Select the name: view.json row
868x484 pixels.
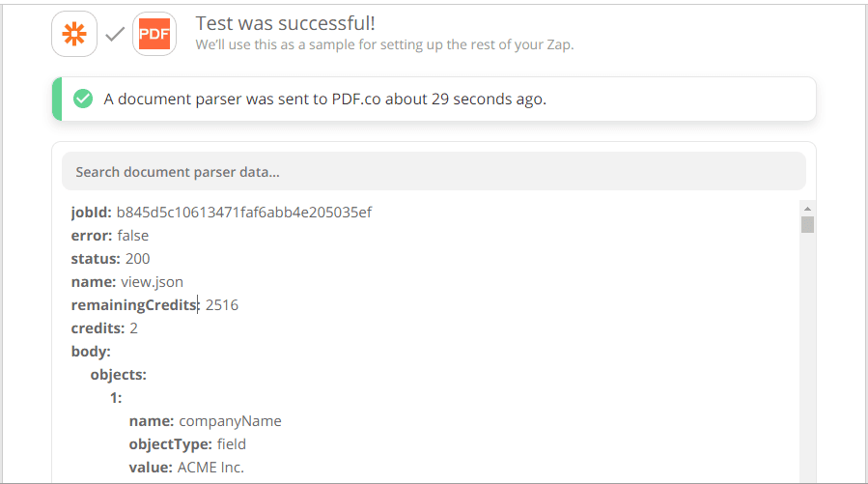126,282
